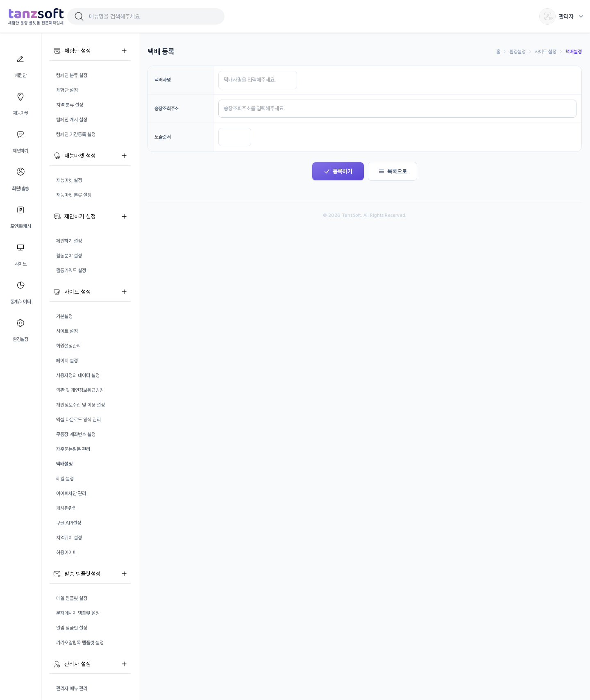Open 캠페인 분류 설정 menu item
This screenshot has width=590, height=700.
[72, 75]
